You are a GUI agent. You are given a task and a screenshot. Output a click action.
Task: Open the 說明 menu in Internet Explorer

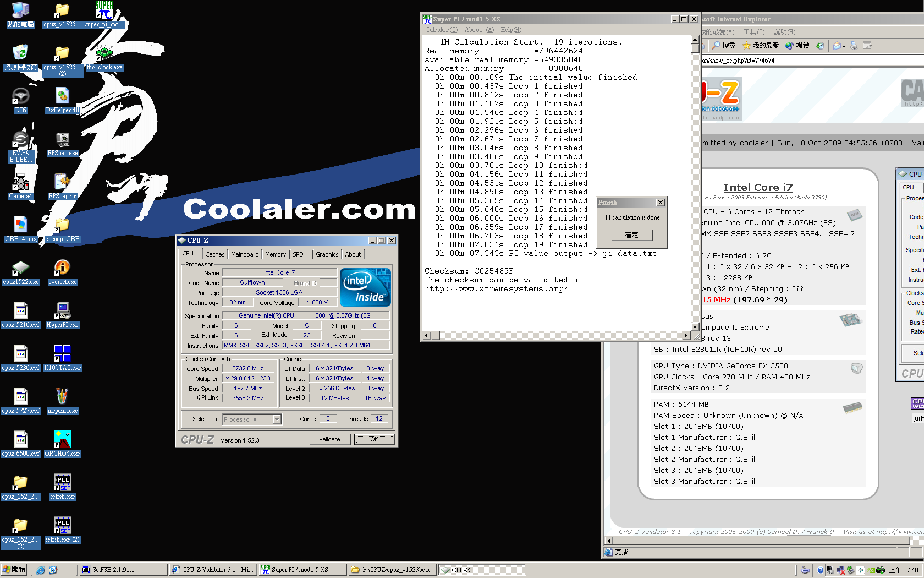tap(784, 32)
